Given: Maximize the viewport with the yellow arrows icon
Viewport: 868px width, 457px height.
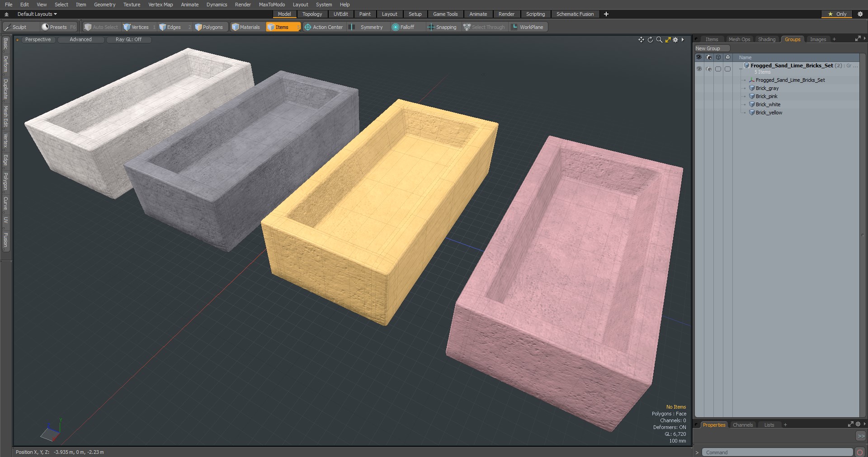Looking at the screenshot, I should click(668, 40).
